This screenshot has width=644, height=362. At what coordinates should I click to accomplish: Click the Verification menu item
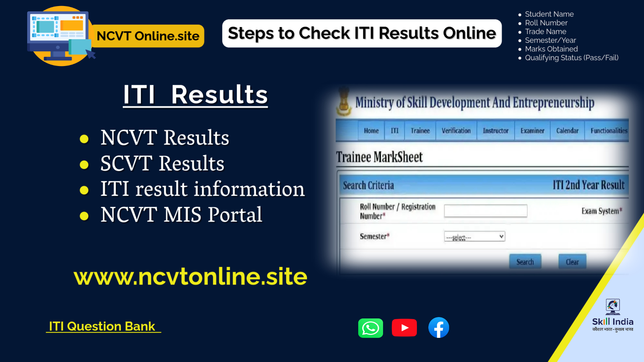tap(457, 131)
